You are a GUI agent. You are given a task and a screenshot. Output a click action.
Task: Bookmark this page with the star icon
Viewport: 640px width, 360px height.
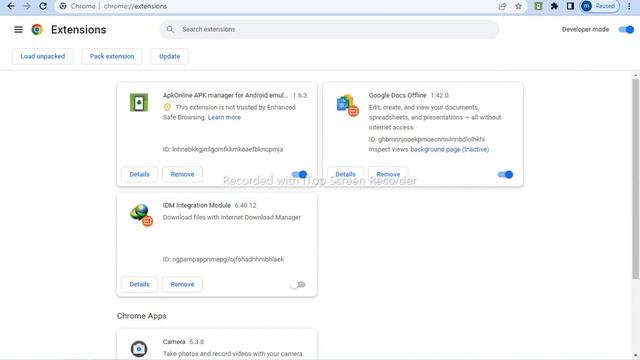pos(518,6)
